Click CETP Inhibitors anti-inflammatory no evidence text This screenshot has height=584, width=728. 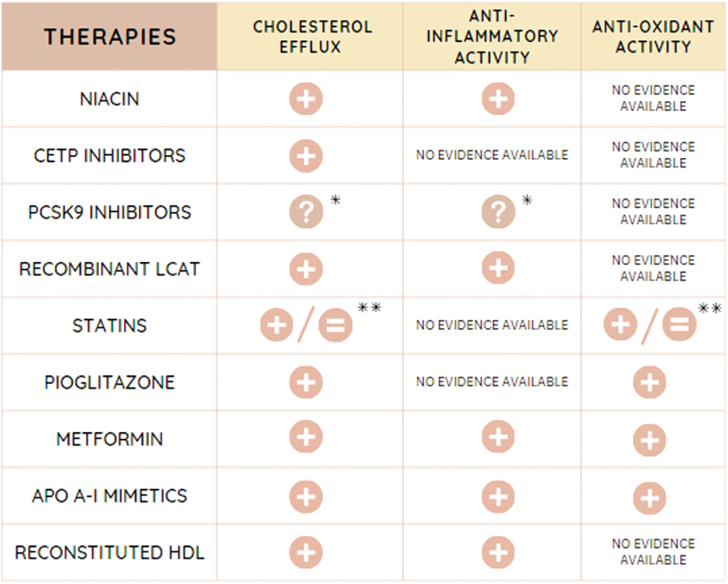click(492, 155)
